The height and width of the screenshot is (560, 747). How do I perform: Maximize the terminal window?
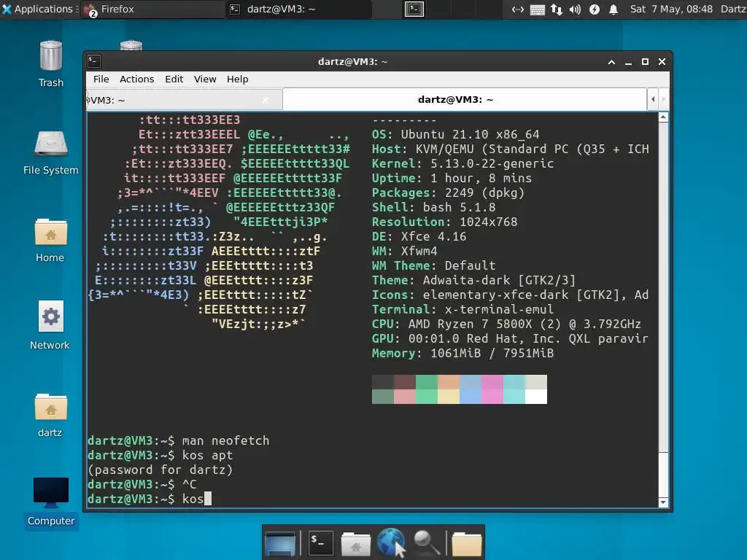[645, 62]
